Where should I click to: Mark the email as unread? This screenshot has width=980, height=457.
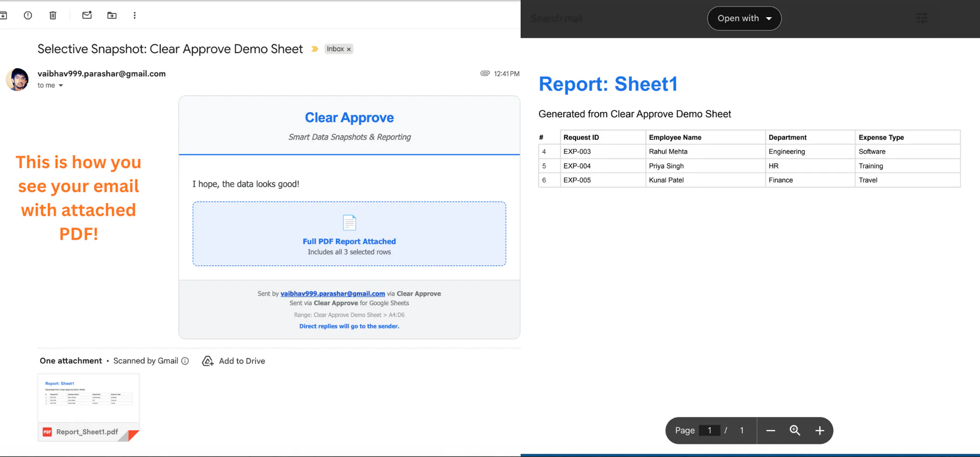click(x=87, y=15)
